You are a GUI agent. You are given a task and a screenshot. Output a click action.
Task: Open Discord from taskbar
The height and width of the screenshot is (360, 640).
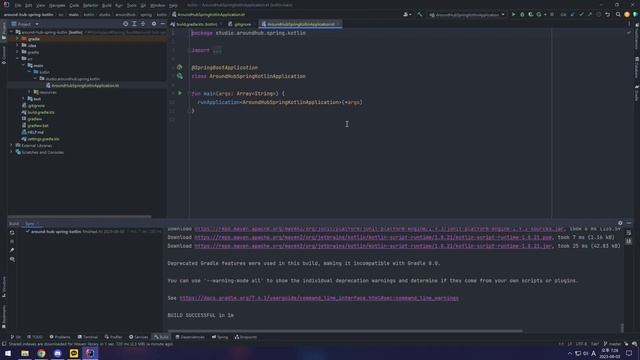pos(58,353)
